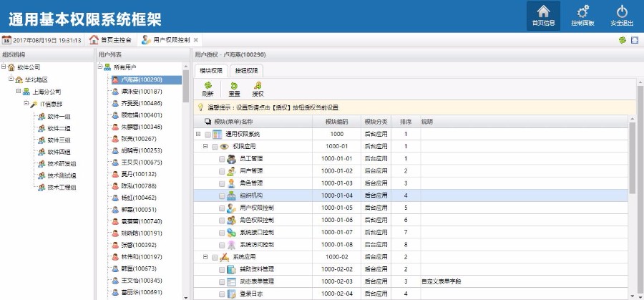Click the 动态表单管理 module icon
This screenshot has width=644, height=300.
click(x=231, y=282)
